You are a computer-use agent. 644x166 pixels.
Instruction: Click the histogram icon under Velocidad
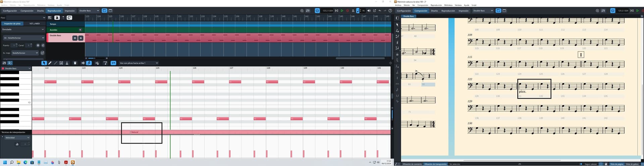coord(17,144)
